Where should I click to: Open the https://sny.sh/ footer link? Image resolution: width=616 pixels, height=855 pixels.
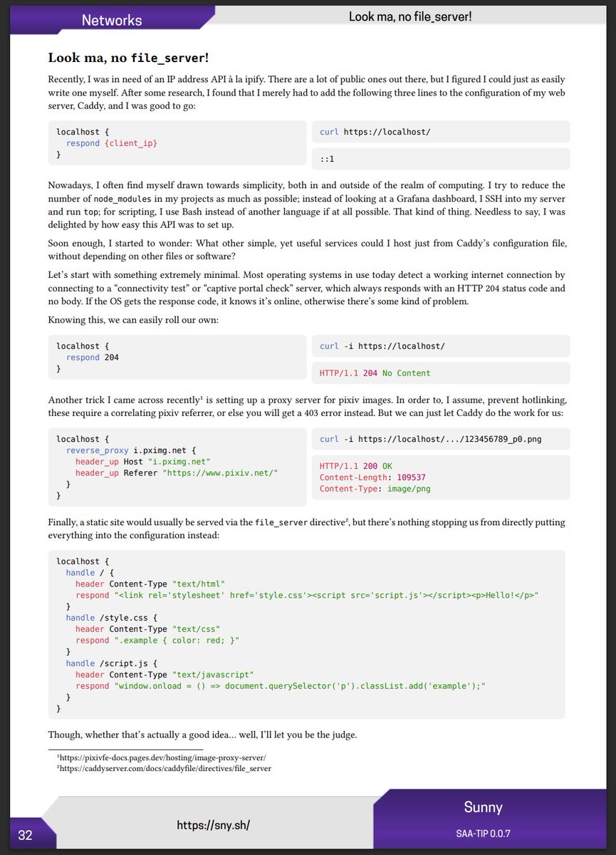click(x=213, y=825)
